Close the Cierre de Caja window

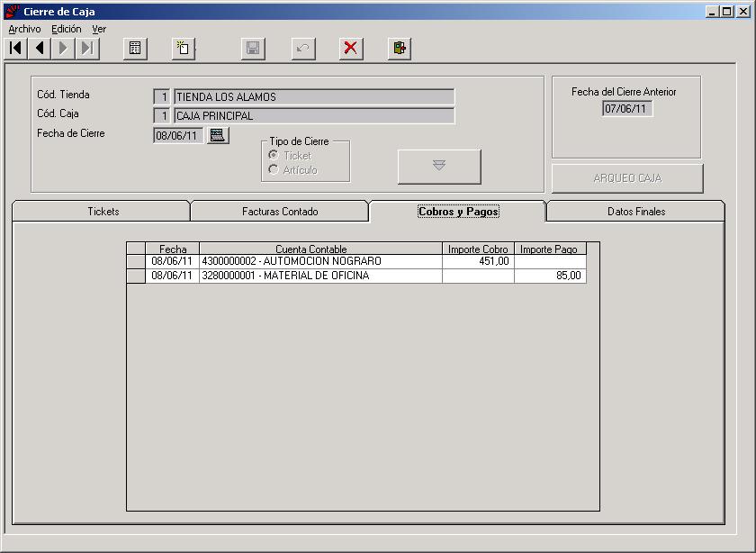coord(743,11)
